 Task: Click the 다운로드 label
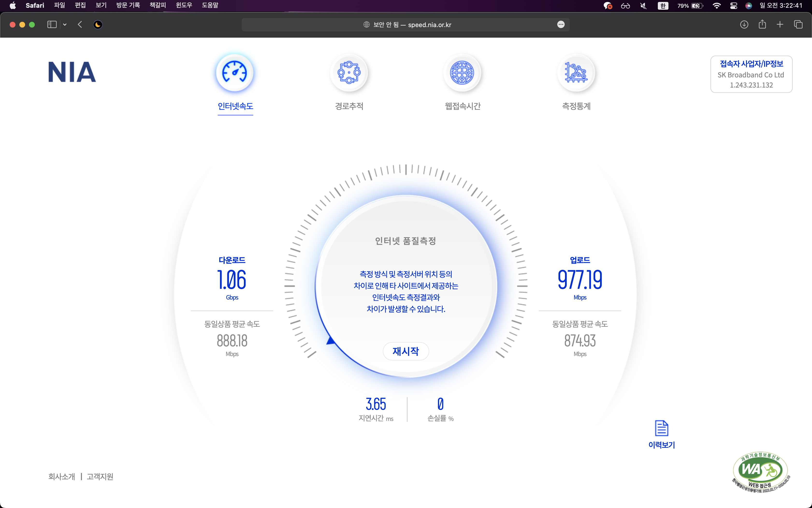[x=232, y=260]
